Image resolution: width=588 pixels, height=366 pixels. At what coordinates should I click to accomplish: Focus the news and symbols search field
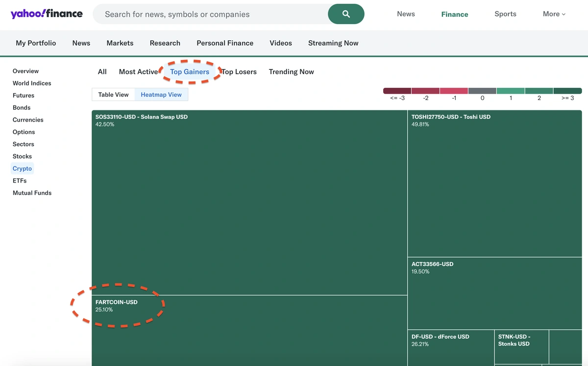pos(210,14)
